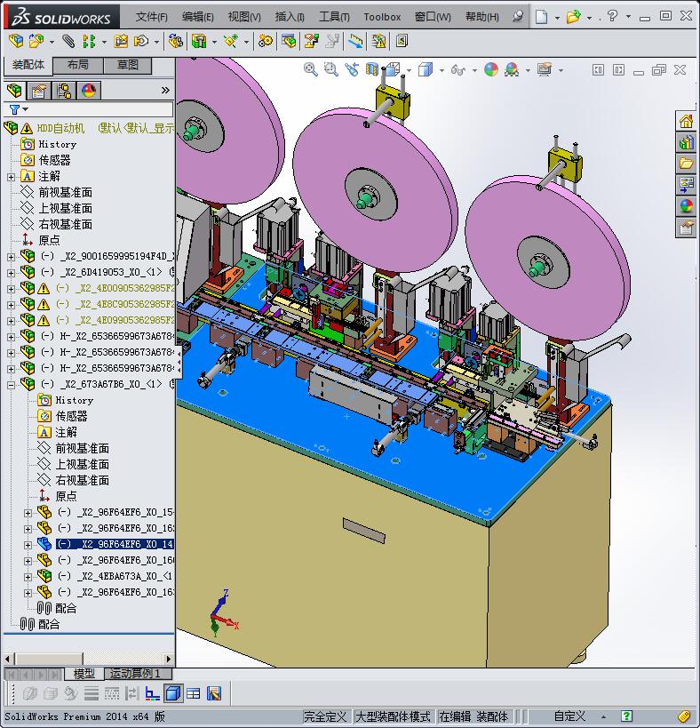Click the Insert Components toolbar icon

pos(36,41)
